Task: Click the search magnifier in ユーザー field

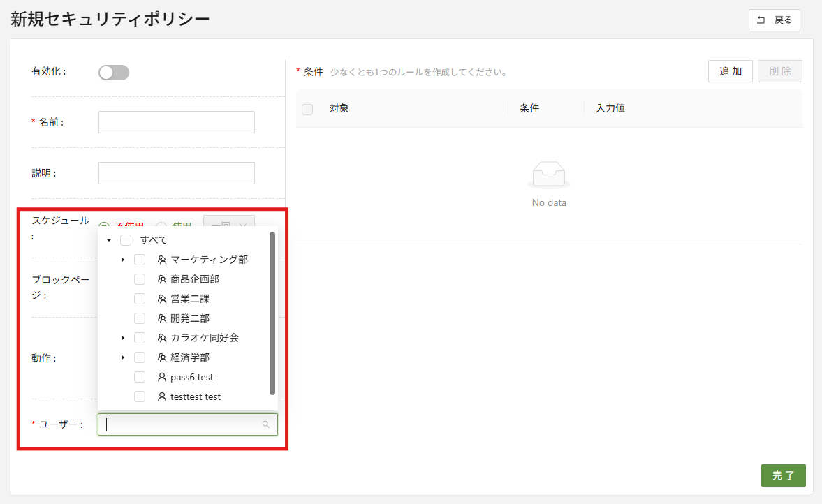Action: pyautogui.click(x=266, y=424)
